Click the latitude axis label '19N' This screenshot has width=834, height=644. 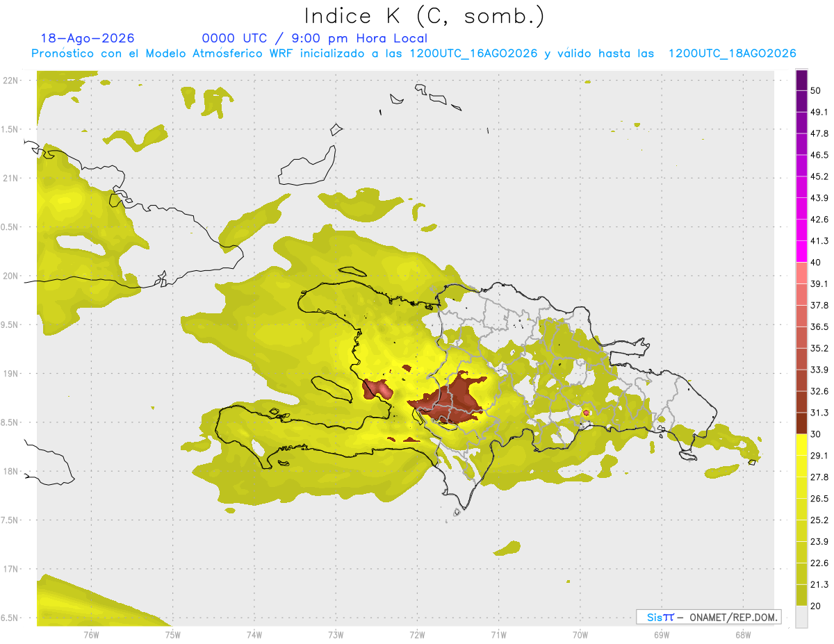[10, 373]
